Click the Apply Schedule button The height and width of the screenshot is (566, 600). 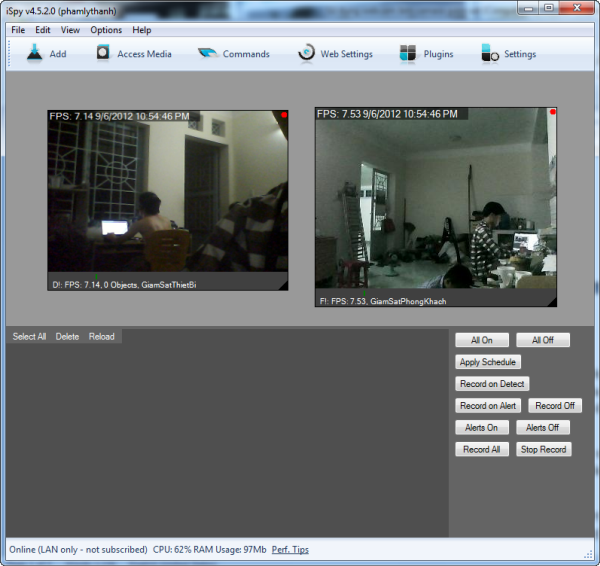(488, 362)
